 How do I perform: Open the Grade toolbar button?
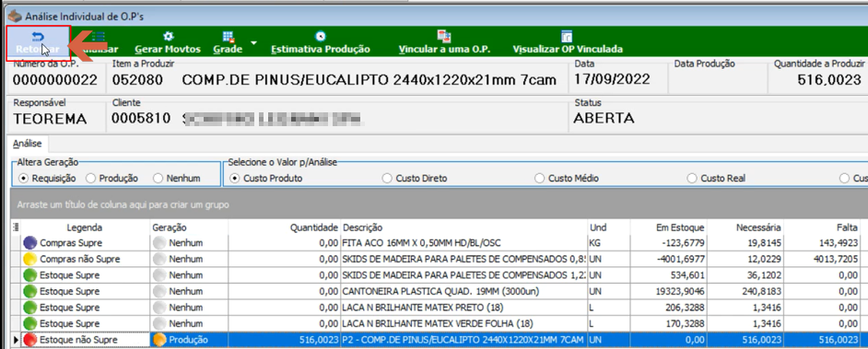coord(228,43)
